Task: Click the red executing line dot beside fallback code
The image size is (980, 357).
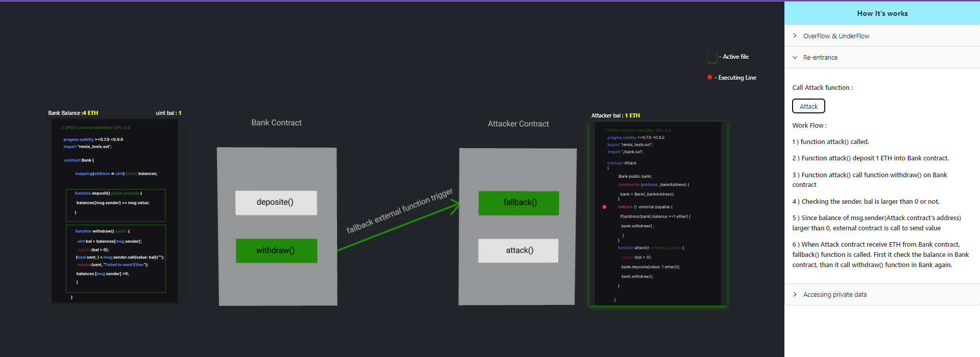Action: (604, 207)
